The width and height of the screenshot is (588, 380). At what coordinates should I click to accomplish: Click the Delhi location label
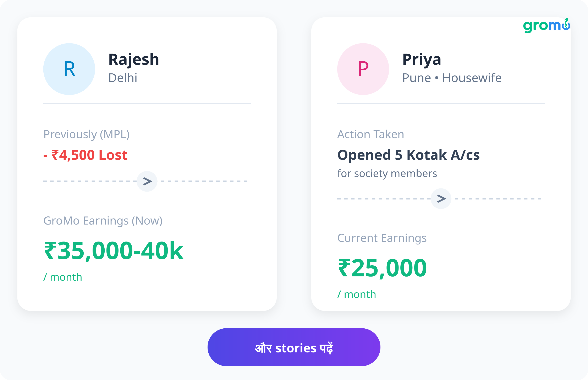coord(123,78)
